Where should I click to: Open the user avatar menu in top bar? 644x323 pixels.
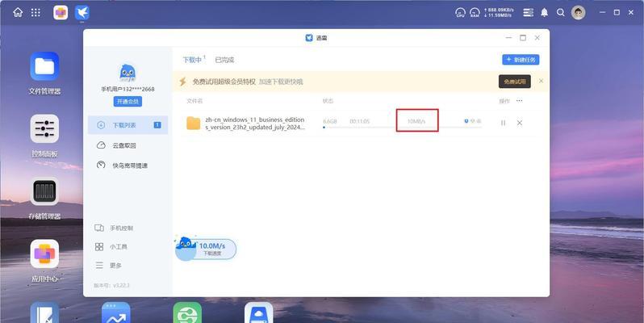coord(579,13)
